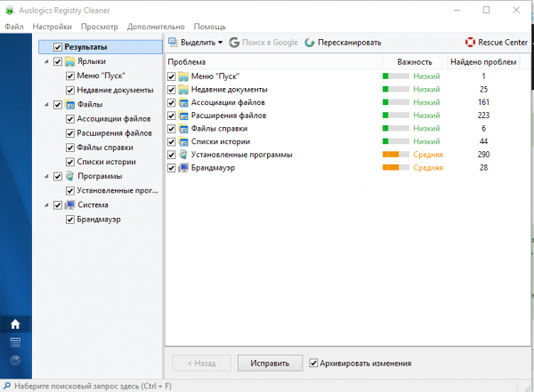Sort by the Проблема column header

(274, 62)
